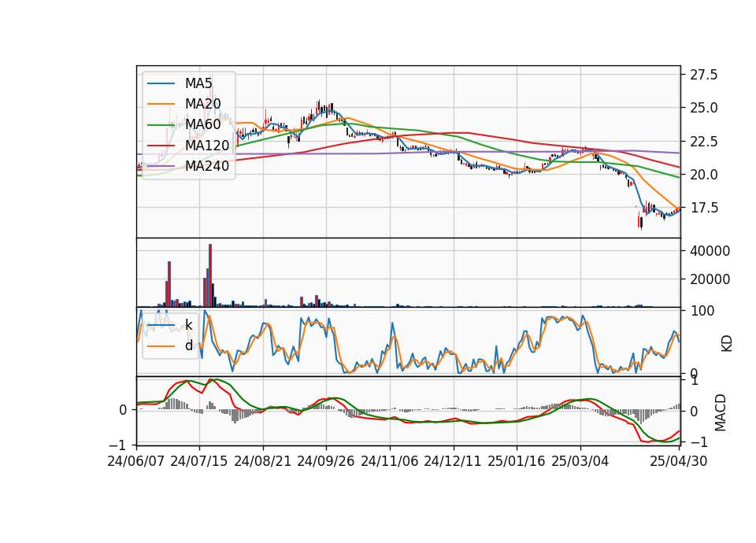Click the 24/12/11 date label
The width and height of the screenshot is (756, 543).
[453, 462]
